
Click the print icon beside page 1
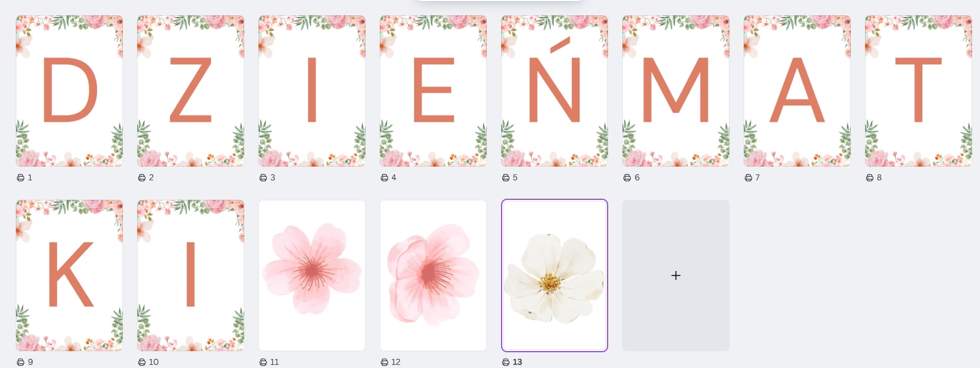coord(21,178)
